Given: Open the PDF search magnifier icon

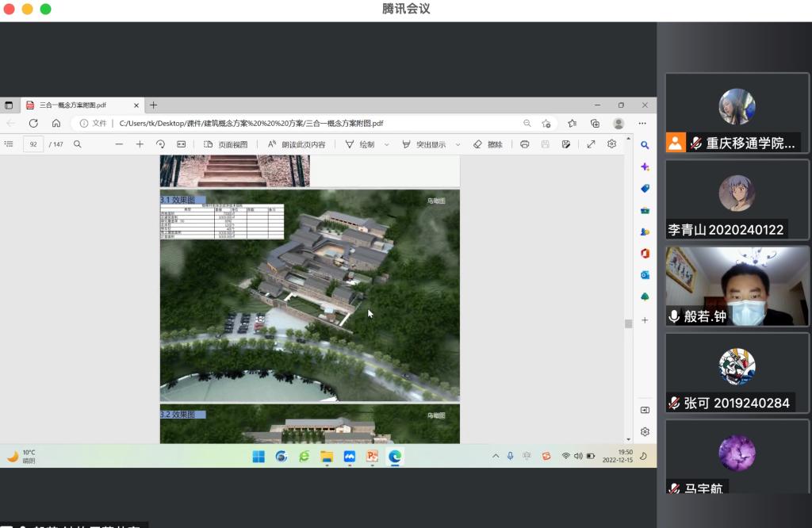Looking at the screenshot, I should 78,144.
